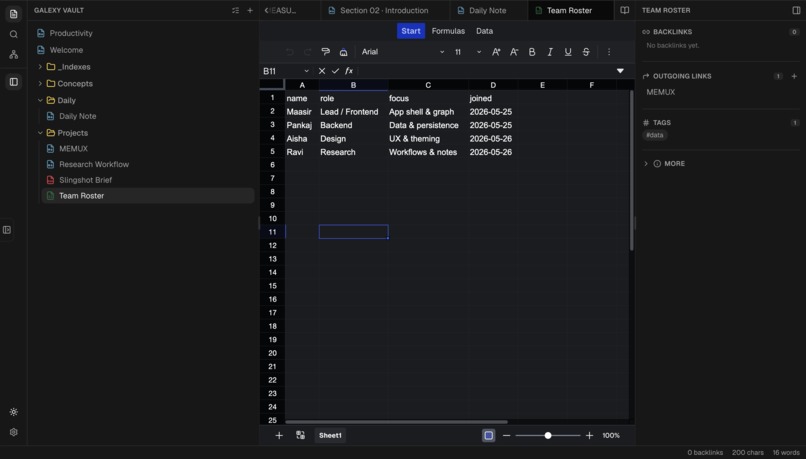Zoom in with the plus button
The image size is (806, 459).
tap(590, 435)
